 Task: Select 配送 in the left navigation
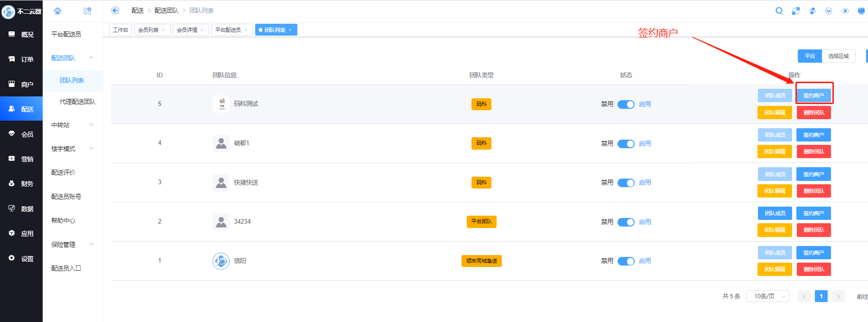coord(21,109)
